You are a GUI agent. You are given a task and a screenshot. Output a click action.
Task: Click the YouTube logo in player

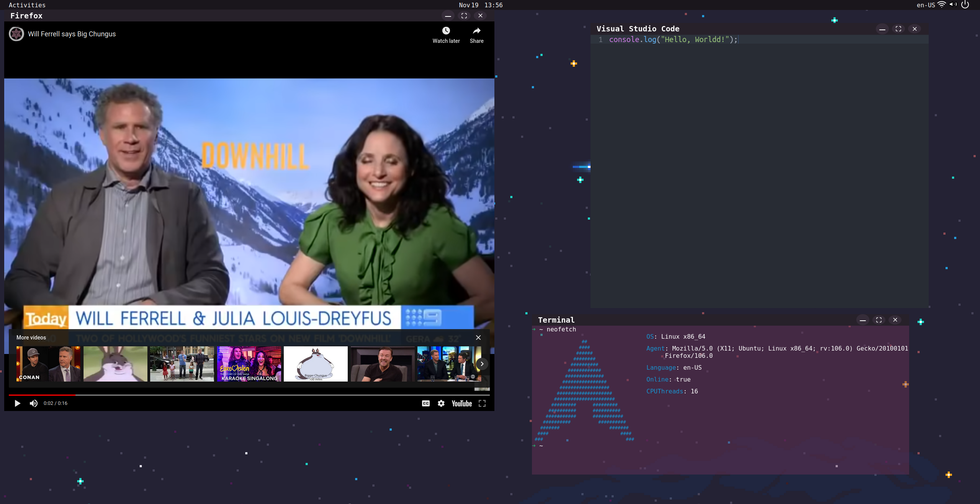(461, 403)
